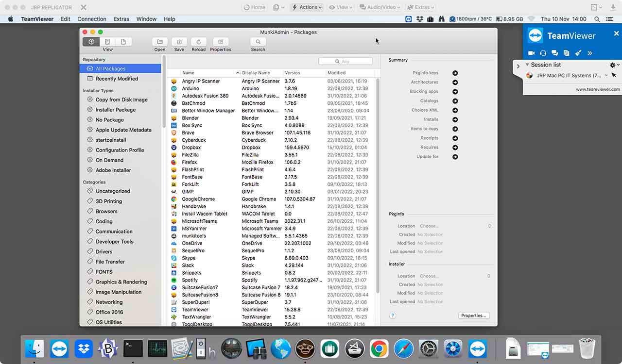This screenshot has width=622, height=364.
Task: Click the arrow next to Update for
Action: tap(455, 157)
